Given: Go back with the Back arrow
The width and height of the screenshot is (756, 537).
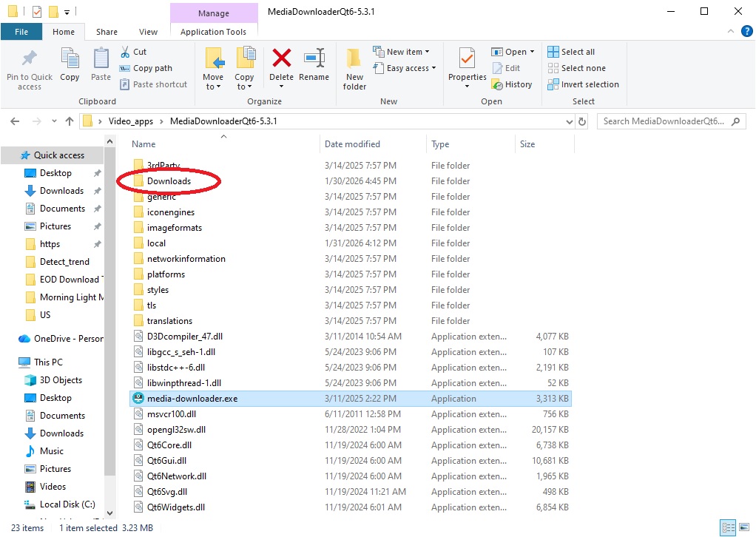Looking at the screenshot, I should [x=15, y=121].
